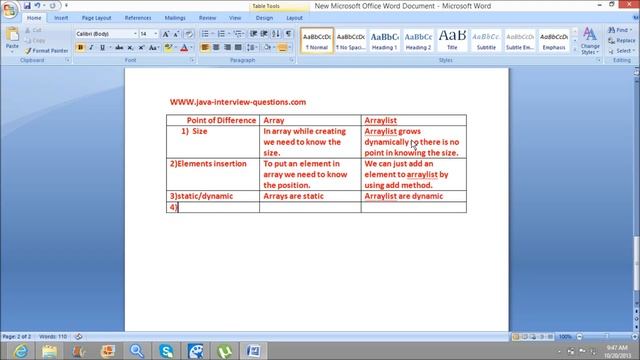Apply the Subtitle style
Image resolution: width=640 pixels, height=360 pixels.
coord(486,41)
